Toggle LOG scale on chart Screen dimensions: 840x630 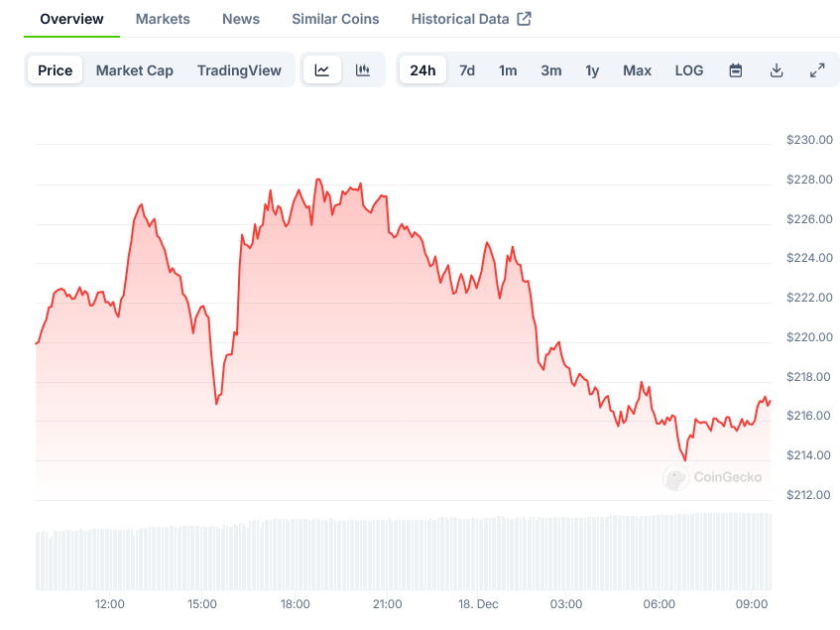coord(688,70)
